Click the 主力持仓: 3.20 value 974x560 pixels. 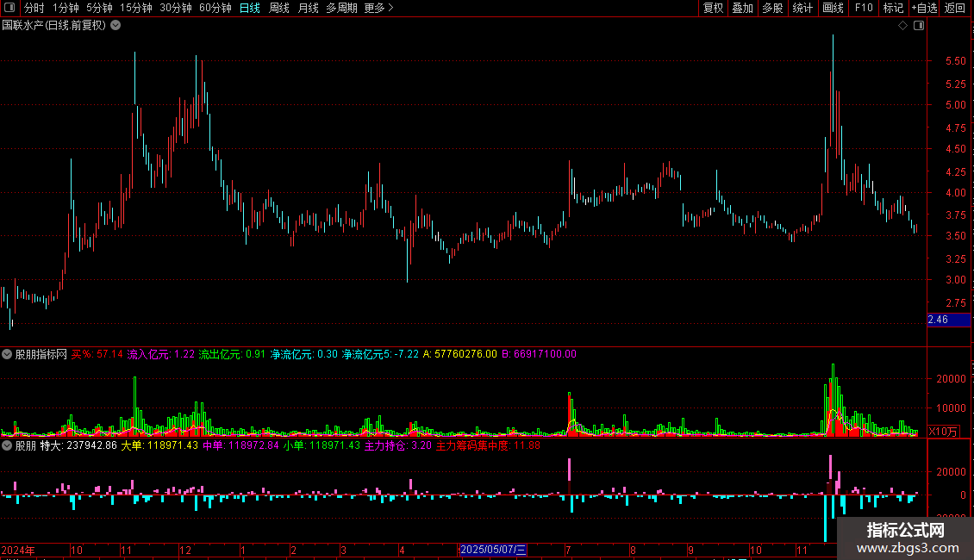click(x=397, y=445)
